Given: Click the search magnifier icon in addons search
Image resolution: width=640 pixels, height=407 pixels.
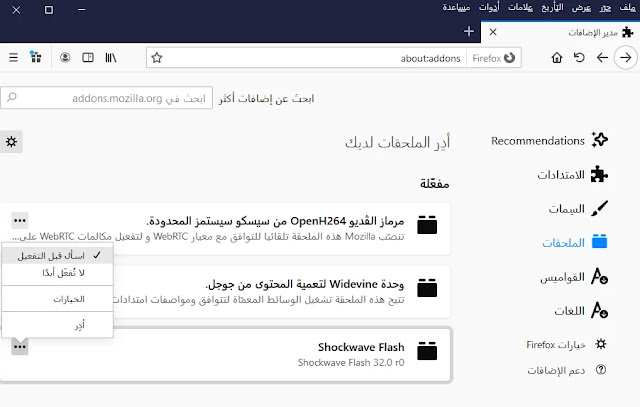Looking at the screenshot, I should (12, 98).
